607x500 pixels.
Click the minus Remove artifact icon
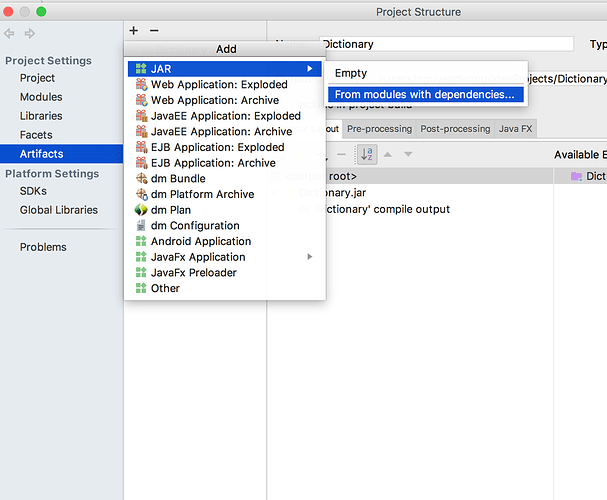click(x=153, y=32)
